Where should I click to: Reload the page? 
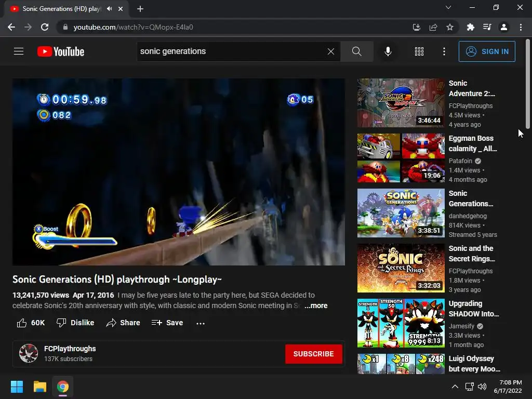click(x=45, y=27)
